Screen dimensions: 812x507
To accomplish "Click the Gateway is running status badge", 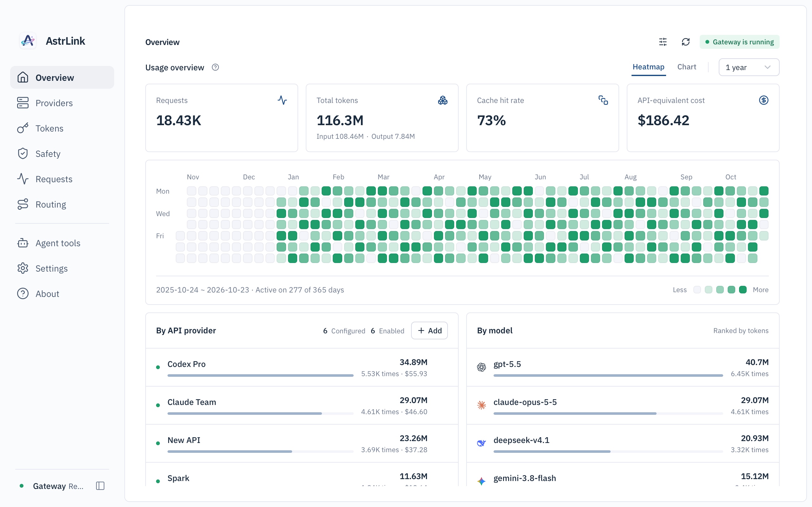I will tap(739, 42).
